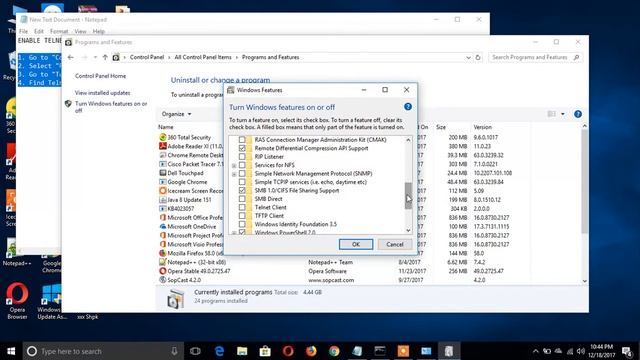Open Notepad Edit menu
The width and height of the screenshot is (640, 360).
(39, 31)
